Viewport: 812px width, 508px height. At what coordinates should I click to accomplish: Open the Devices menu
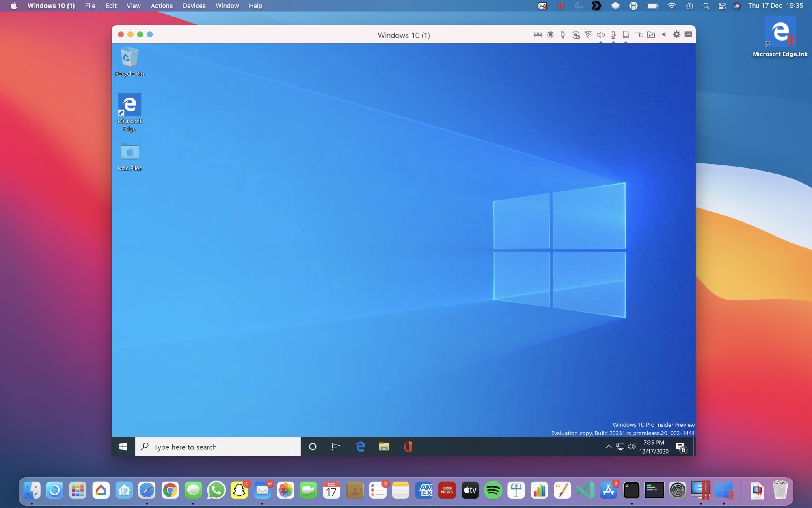(194, 6)
